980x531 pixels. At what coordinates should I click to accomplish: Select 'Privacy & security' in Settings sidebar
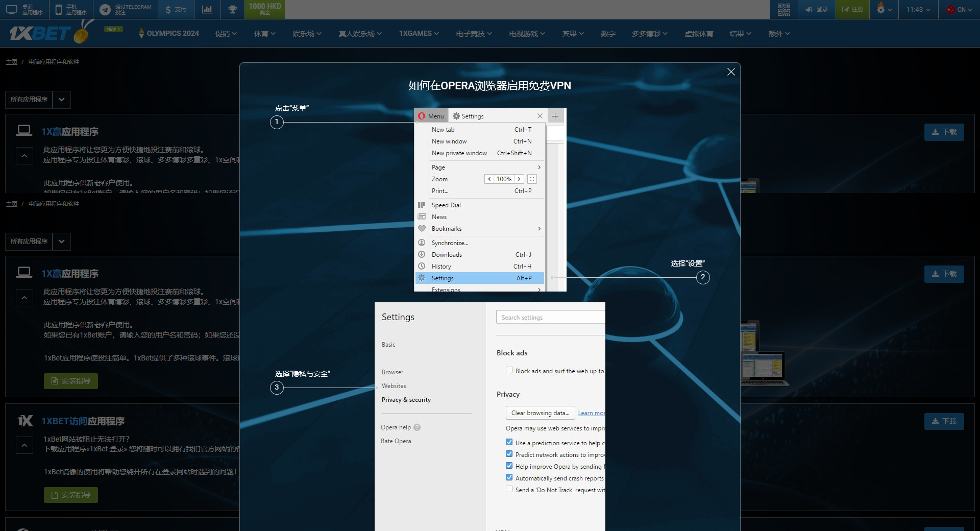coord(406,400)
